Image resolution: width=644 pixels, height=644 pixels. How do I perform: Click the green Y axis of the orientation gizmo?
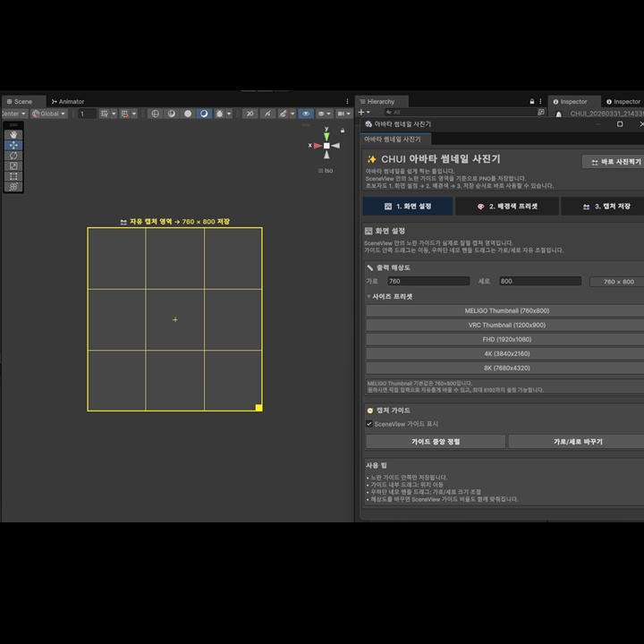pos(326,136)
